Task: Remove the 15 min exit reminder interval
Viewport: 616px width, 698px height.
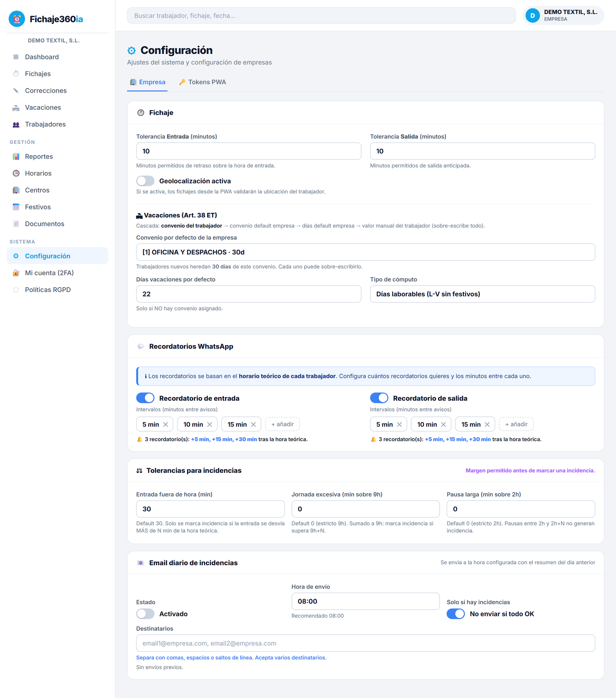Action: [x=487, y=424]
